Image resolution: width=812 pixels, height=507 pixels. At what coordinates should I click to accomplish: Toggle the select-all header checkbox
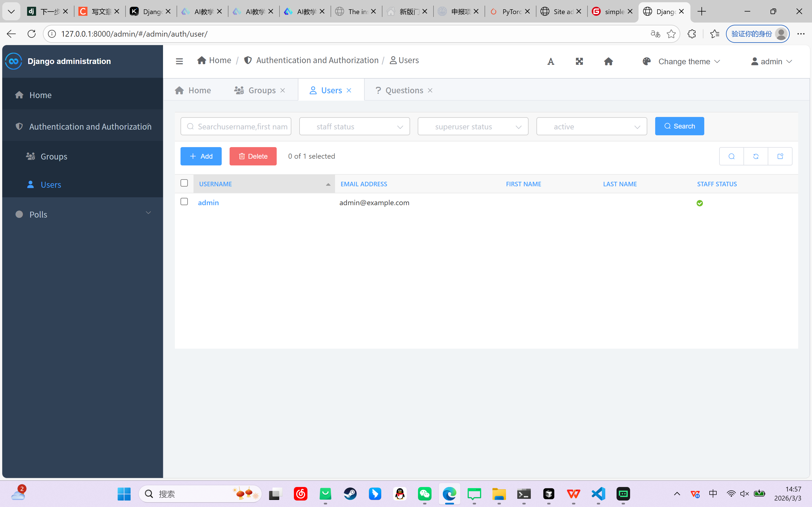point(184,183)
